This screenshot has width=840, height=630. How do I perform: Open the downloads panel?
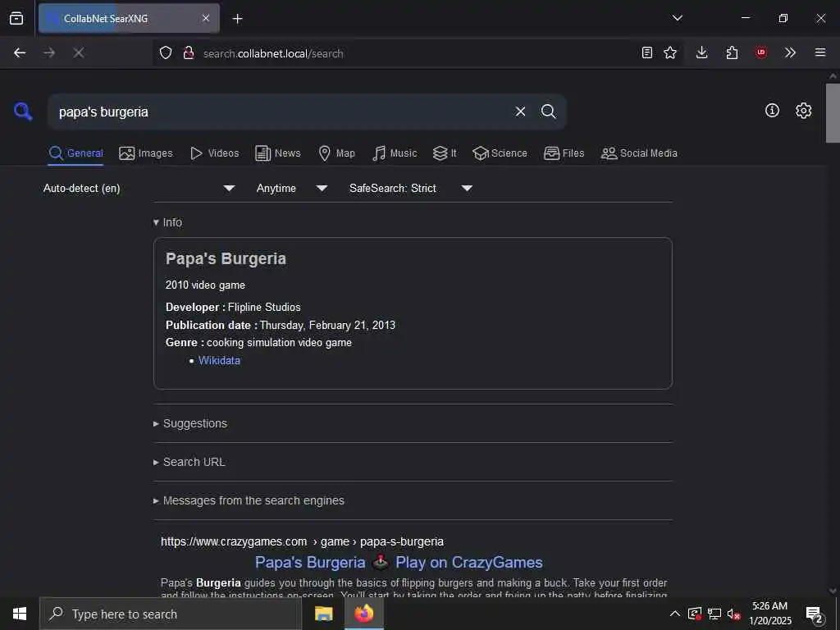point(702,52)
